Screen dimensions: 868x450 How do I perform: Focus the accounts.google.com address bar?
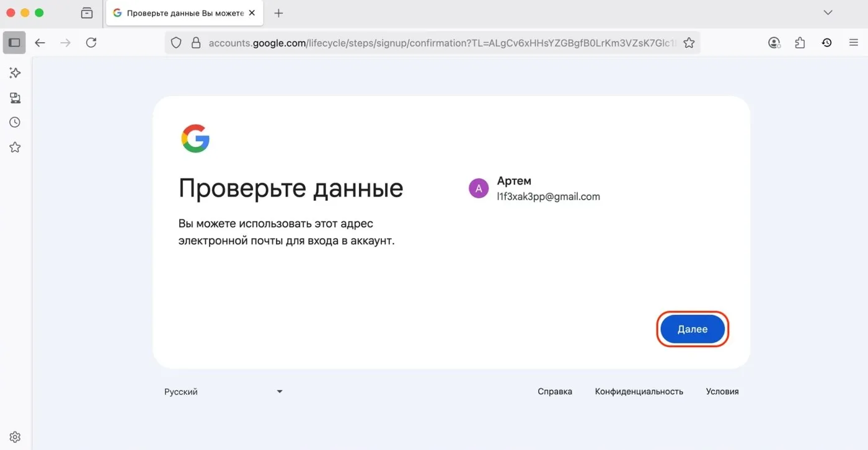click(432, 43)
